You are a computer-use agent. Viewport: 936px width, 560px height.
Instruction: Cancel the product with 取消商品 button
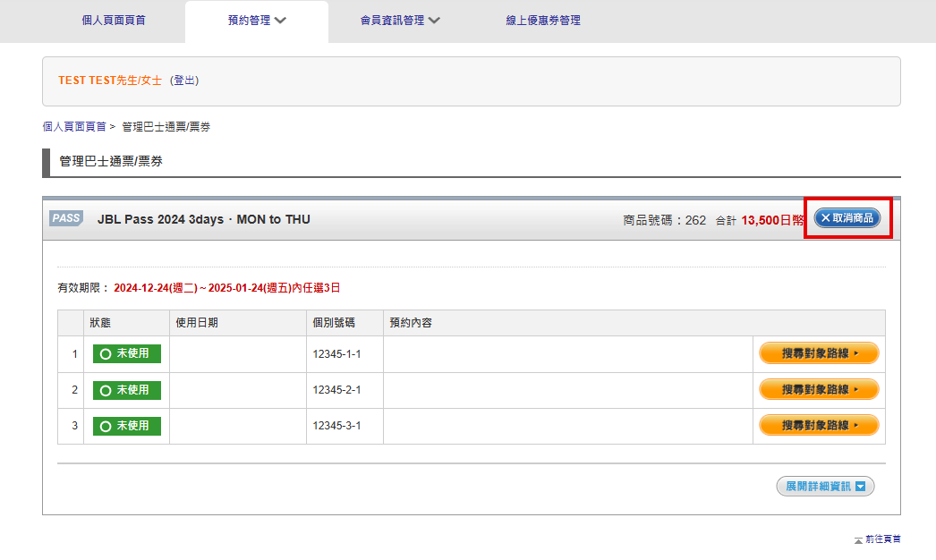847,218
